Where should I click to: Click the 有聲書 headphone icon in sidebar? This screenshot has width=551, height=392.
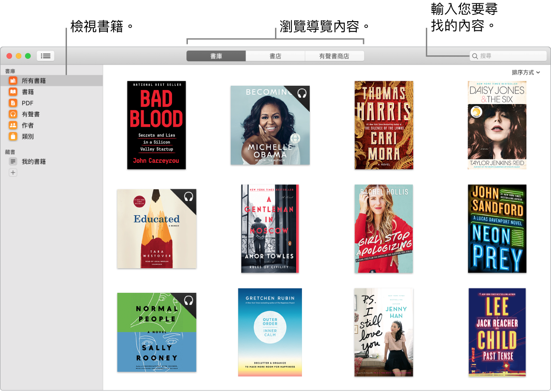(x=13, y=114)
